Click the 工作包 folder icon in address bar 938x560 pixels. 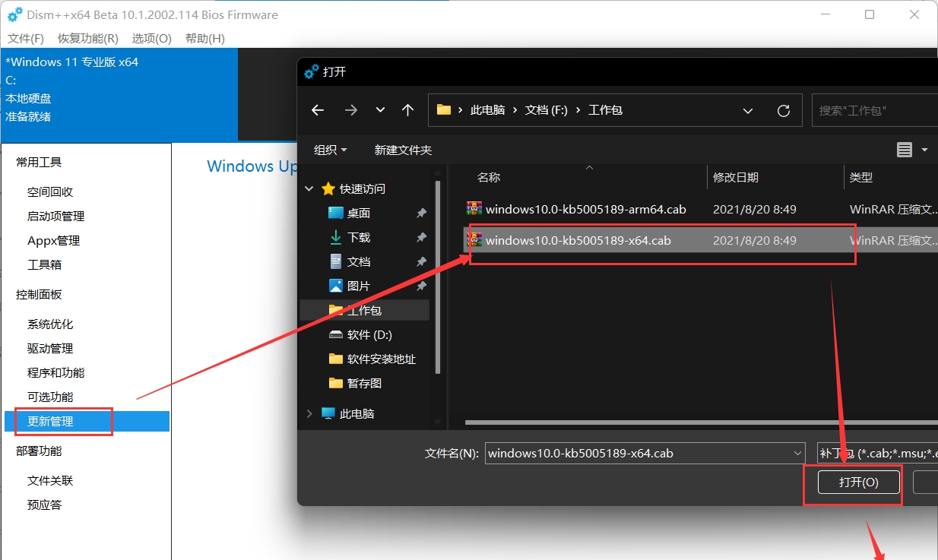click(x=444, y=109)
